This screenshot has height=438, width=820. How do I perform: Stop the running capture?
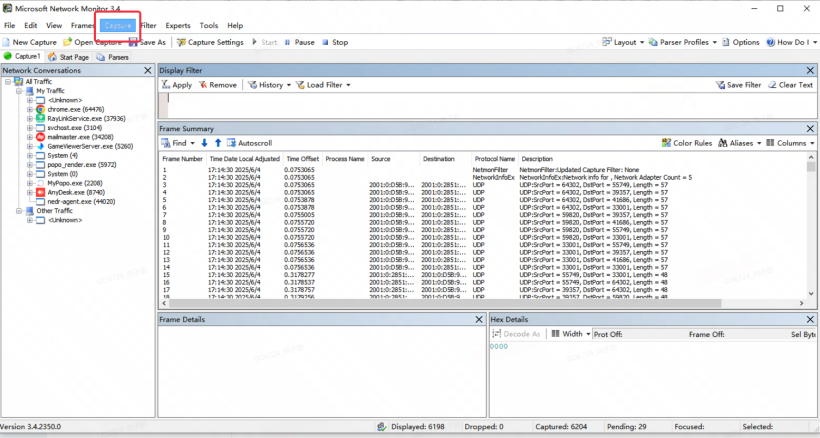[335, 42]
